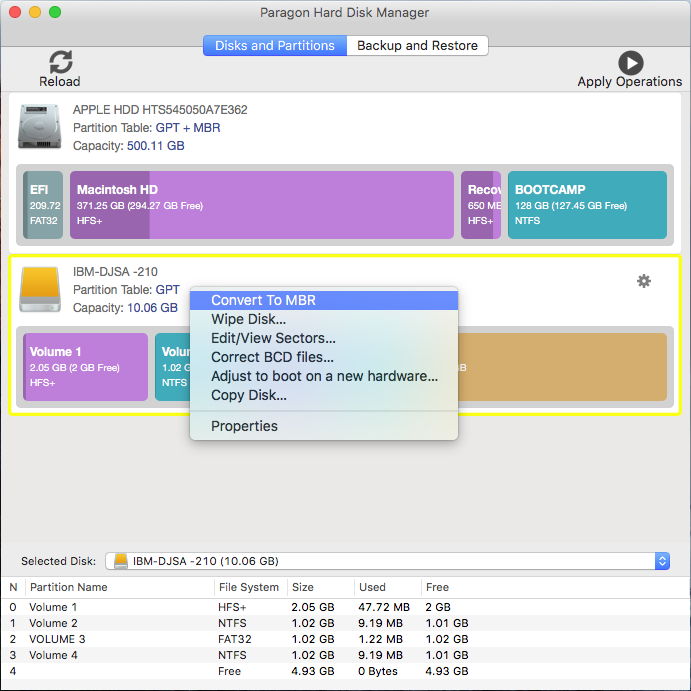This screenshot has width=691, height=691.
Task: Click the IBM-DJSA -210 disk name
Action: point(115,271)
